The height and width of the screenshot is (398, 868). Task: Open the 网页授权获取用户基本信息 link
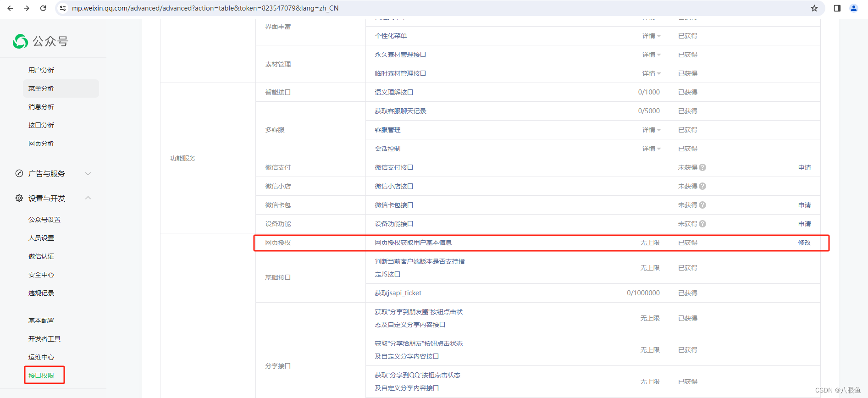pyautogui.click(x=413, y=243)
